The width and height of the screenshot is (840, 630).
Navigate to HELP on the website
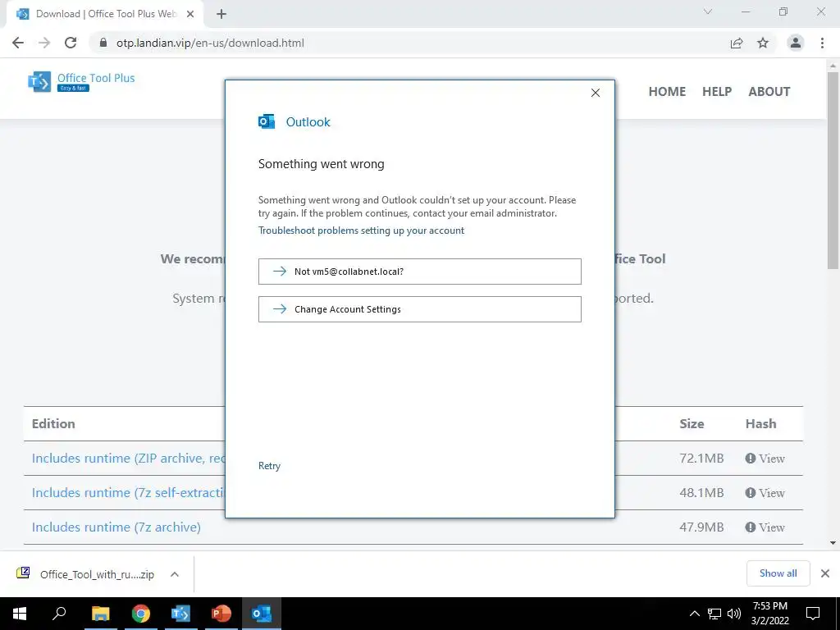coord(717,92)
